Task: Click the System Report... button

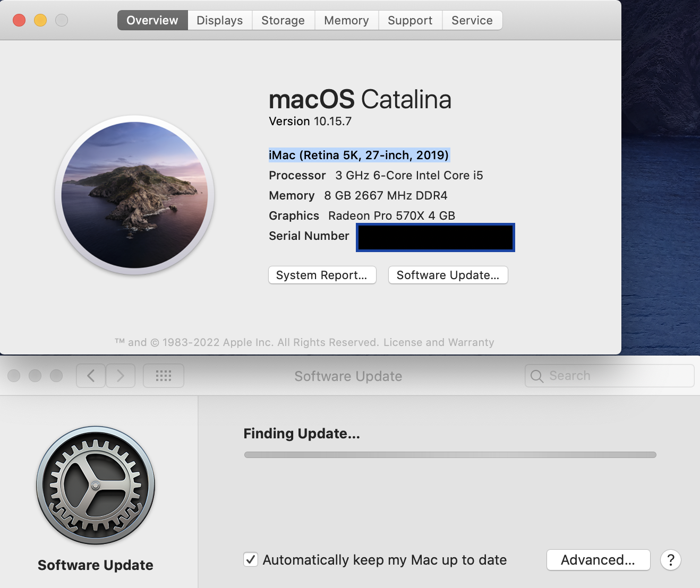Action: click(x=322, y=275)
